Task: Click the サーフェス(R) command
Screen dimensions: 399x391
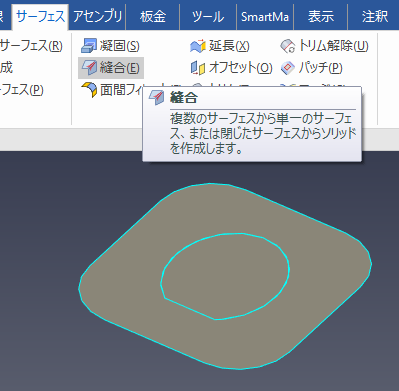Action: 31,46
